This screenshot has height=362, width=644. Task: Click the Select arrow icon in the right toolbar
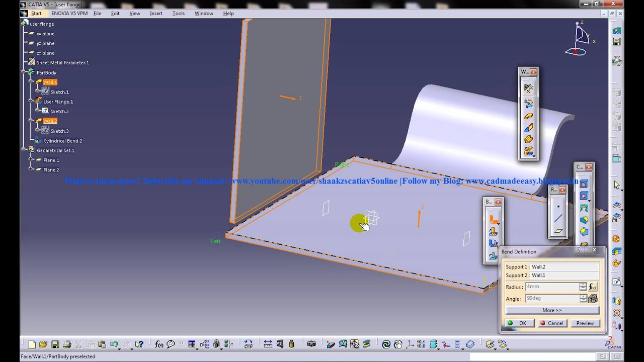point(616,185)
